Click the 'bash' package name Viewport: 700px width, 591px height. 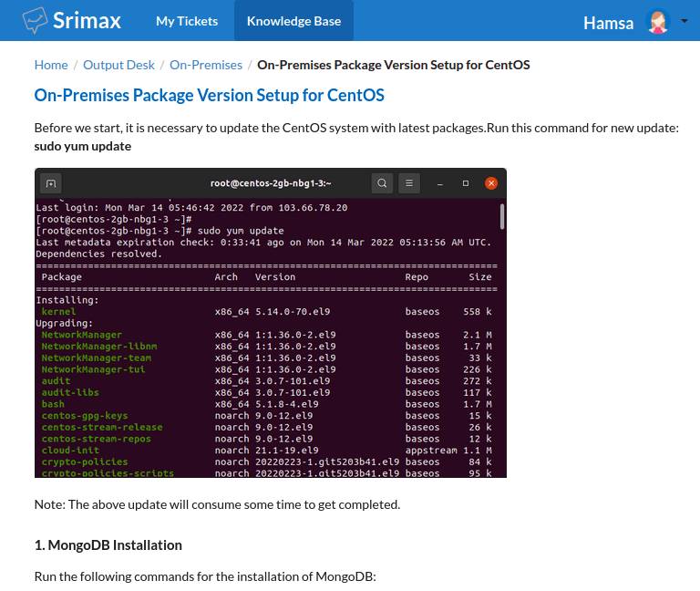pos(53,404)
